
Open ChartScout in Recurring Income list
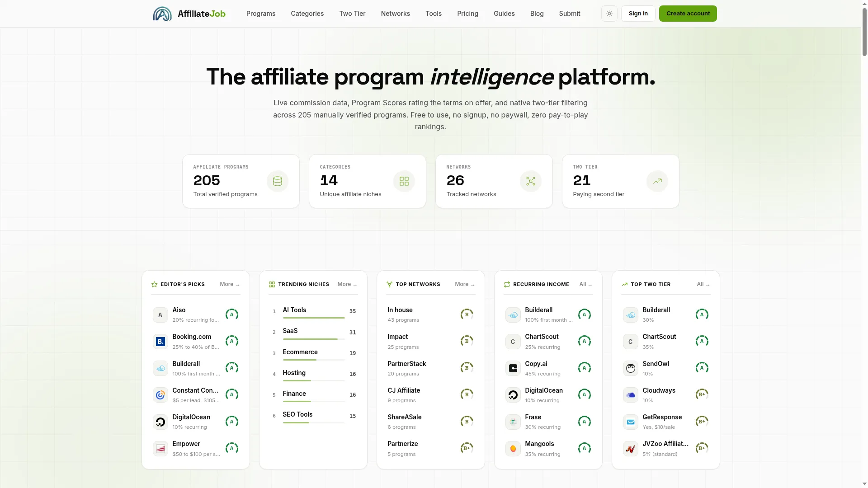548,342
